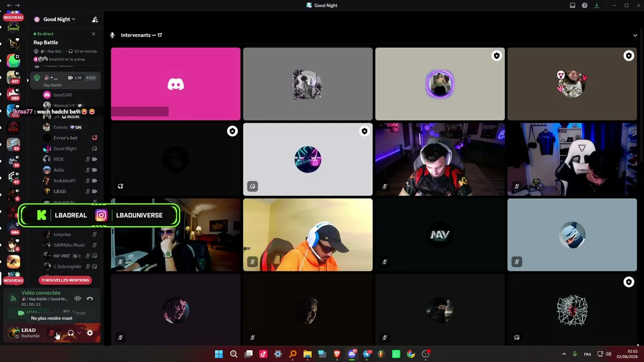Jump to the bottom NOUVEAU indicator

click(13, 280)
